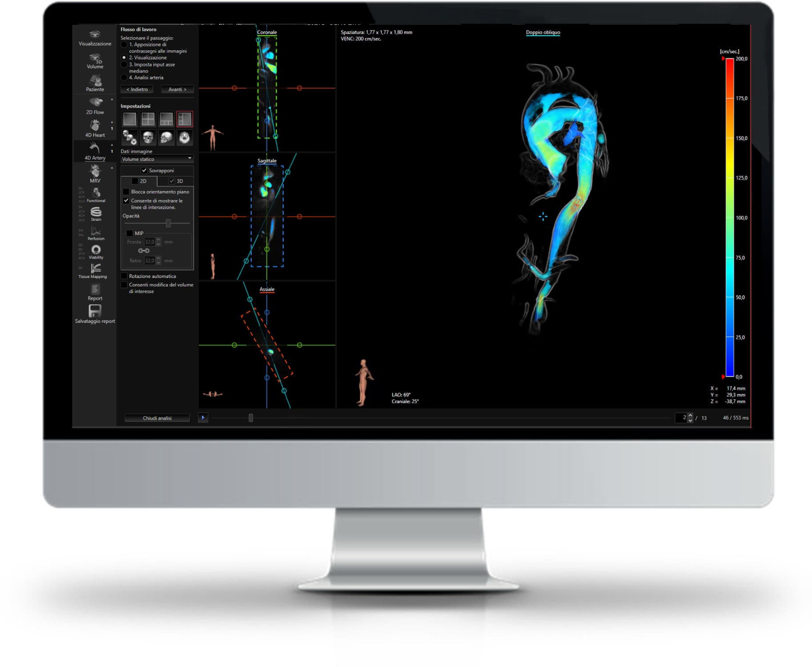Toggle the Rotazione automatica option

pos(125,276)
